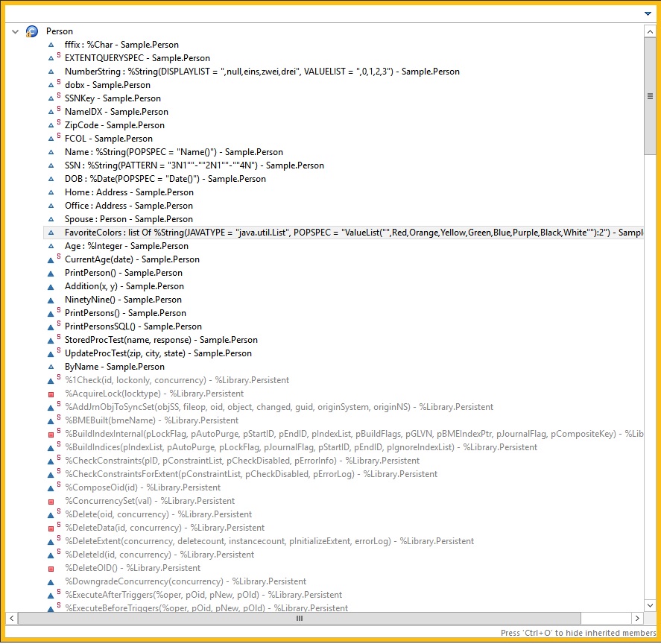Click the method icon beside Addition(x, y)
Screen dimensions: 661x644
click(x=51, y=287)
